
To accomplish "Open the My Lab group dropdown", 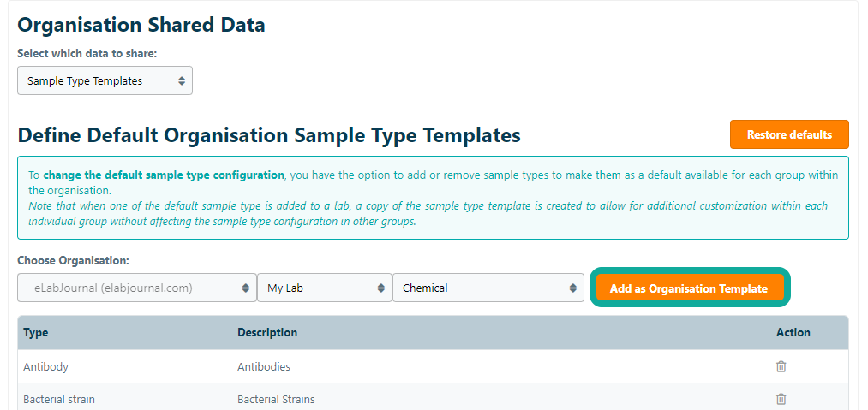I will pyautogui.click(x=324, y=288).
